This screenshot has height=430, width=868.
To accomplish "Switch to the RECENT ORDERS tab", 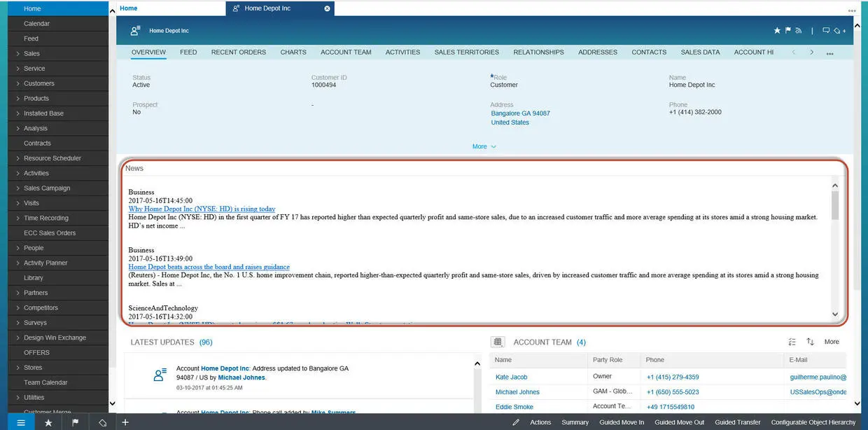I will pyautogui.click(x=239, y=52).
